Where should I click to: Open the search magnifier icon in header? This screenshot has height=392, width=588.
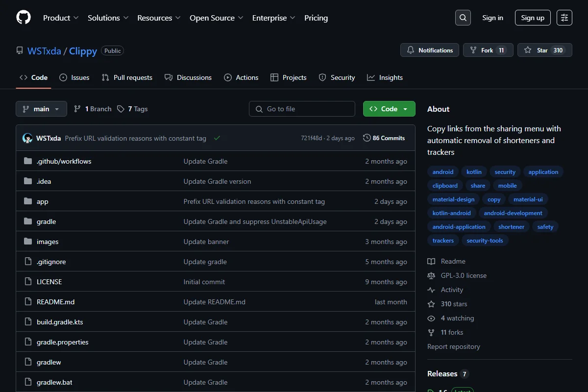[x=463, y=18]
